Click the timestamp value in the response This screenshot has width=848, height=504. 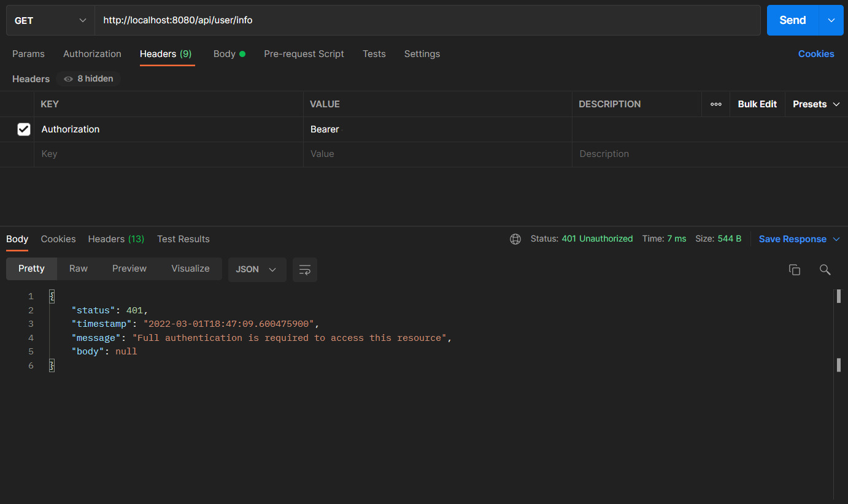click(x=229, y=324)
